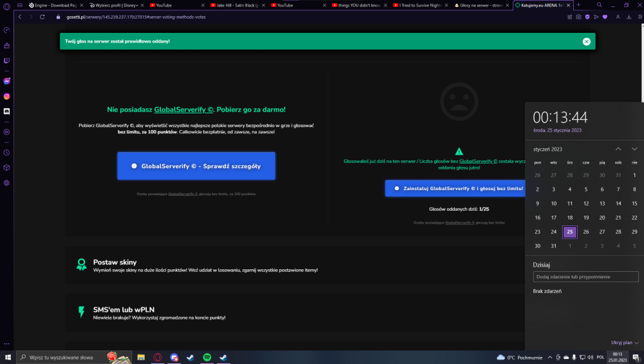Open Easy Setup sliders icon

tap(640, 17)
